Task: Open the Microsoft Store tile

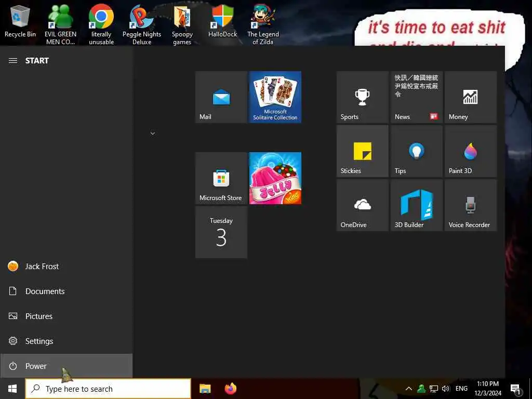Action: [221, 178]
